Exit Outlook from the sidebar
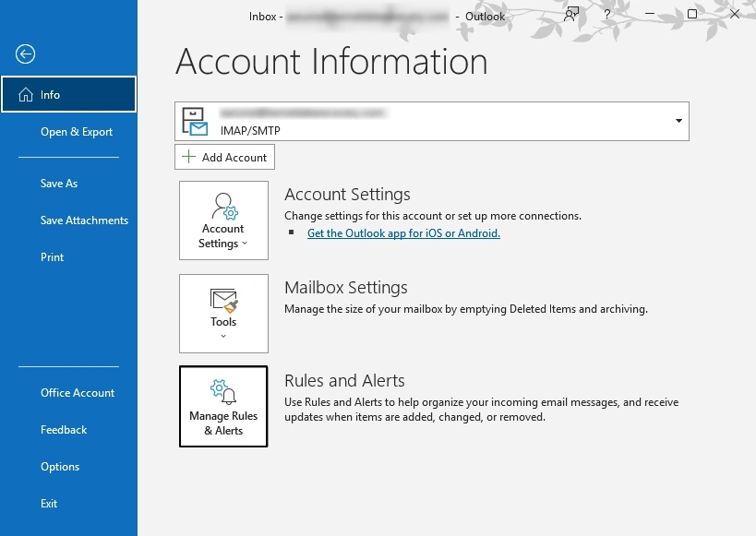Viewport: 756px width, 536px height. [49, 503]
